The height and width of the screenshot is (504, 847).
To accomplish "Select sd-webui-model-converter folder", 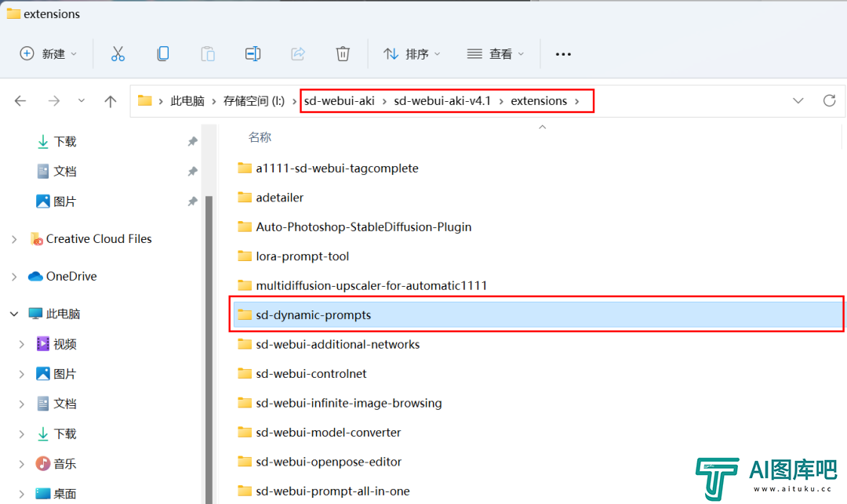I will [x=329, y=432].
